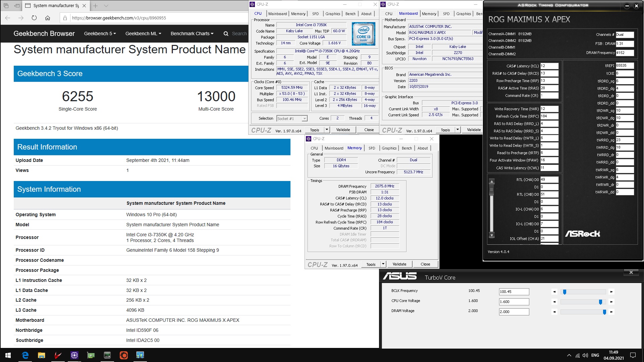Open a new browser tab with plus
The image size is (644, 362).
click(96, 6)
